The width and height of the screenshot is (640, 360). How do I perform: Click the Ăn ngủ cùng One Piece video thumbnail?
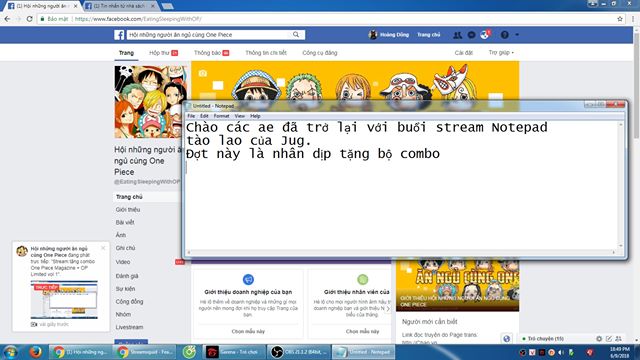(458, 284)
